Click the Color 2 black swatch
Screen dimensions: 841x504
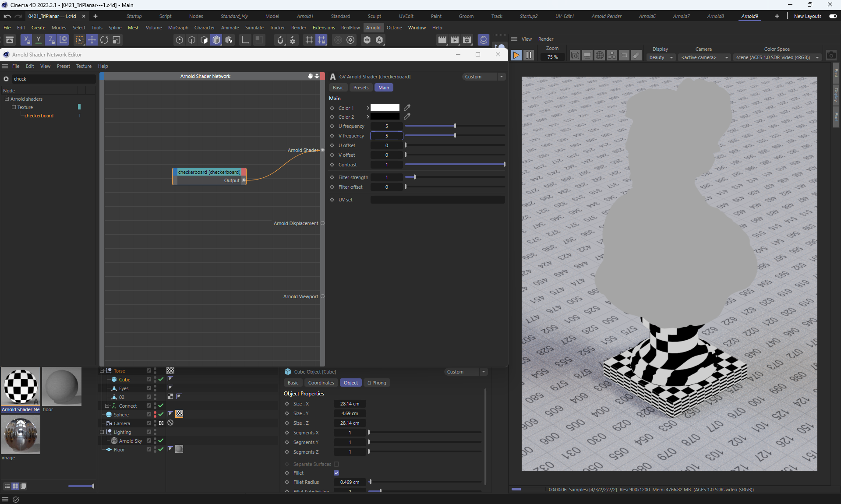tap(385, 117)
